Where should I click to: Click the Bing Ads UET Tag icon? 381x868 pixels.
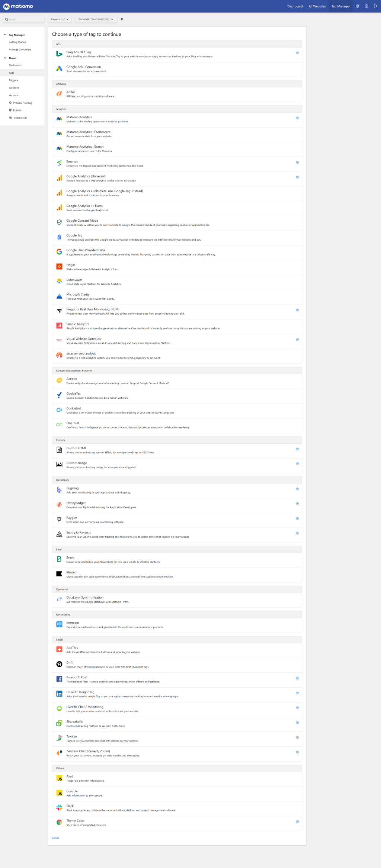pyautogui.click(x=59, y=54)
